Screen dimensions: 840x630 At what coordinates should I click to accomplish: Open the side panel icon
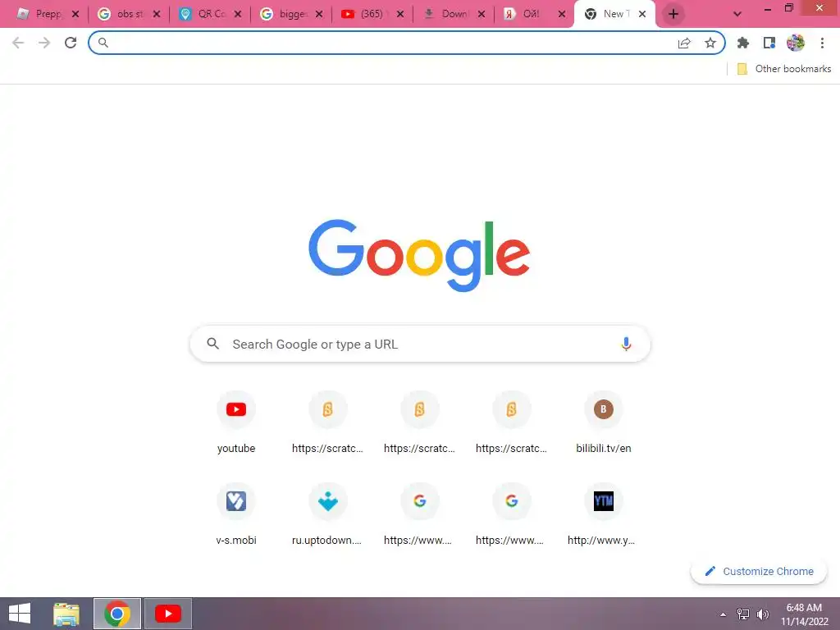769,43
